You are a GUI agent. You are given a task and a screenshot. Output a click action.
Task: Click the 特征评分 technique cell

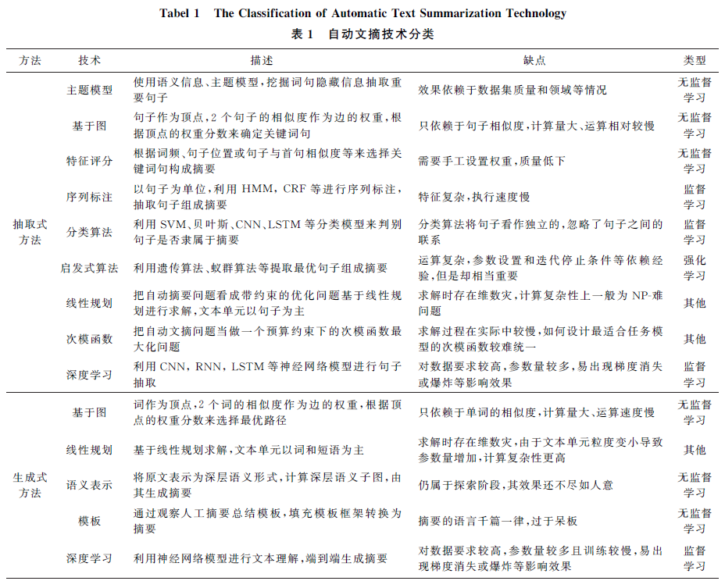pyautogui.click(x=90, y=161)
